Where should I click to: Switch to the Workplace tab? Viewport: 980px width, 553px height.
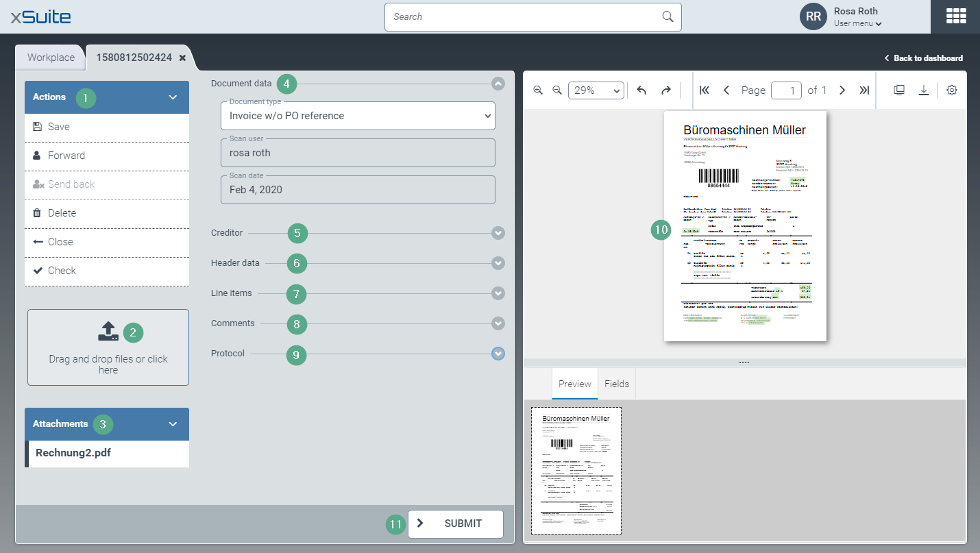coord(51,58)
